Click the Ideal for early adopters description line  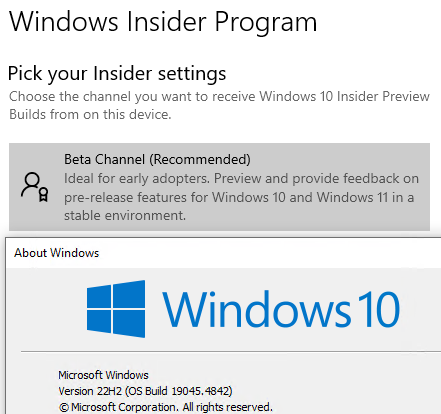(241, 178)
